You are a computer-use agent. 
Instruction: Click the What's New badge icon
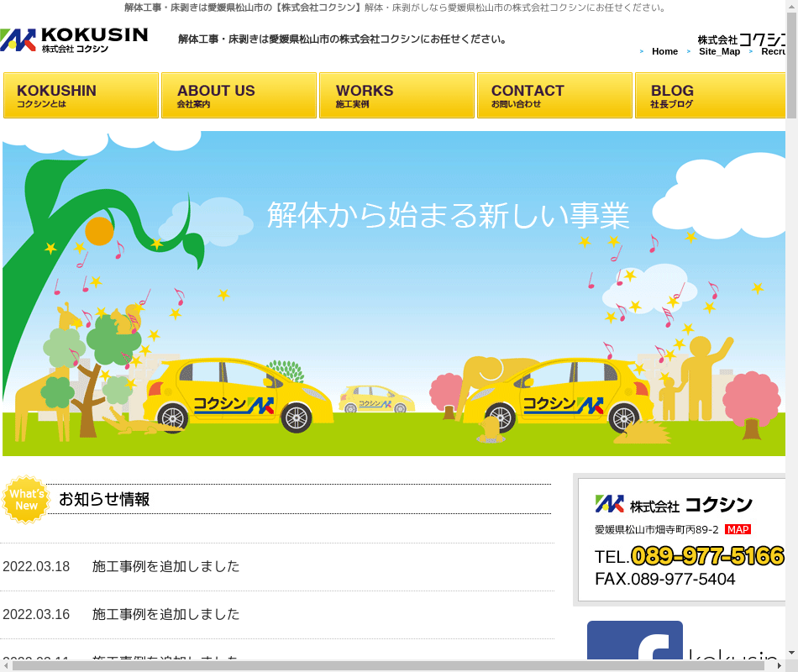pyautogui.click(x=26, y=500)
